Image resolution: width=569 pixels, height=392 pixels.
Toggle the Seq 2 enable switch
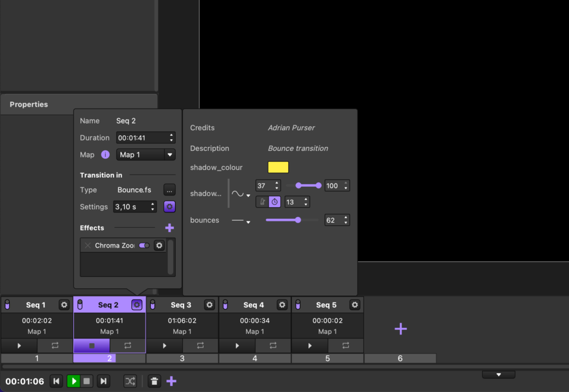(x=80, y=305)
